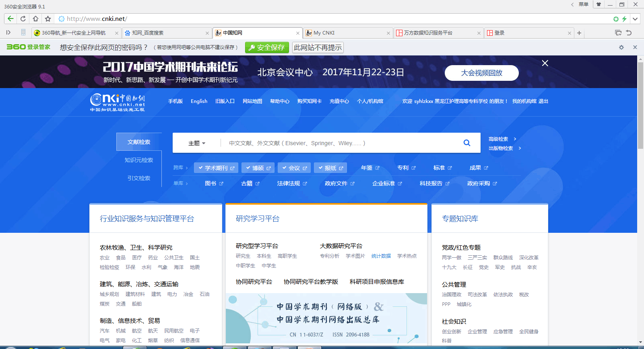The image size is (644, 349).
Task: Open external link icon beside 年鉴
Action: point(377,168)
